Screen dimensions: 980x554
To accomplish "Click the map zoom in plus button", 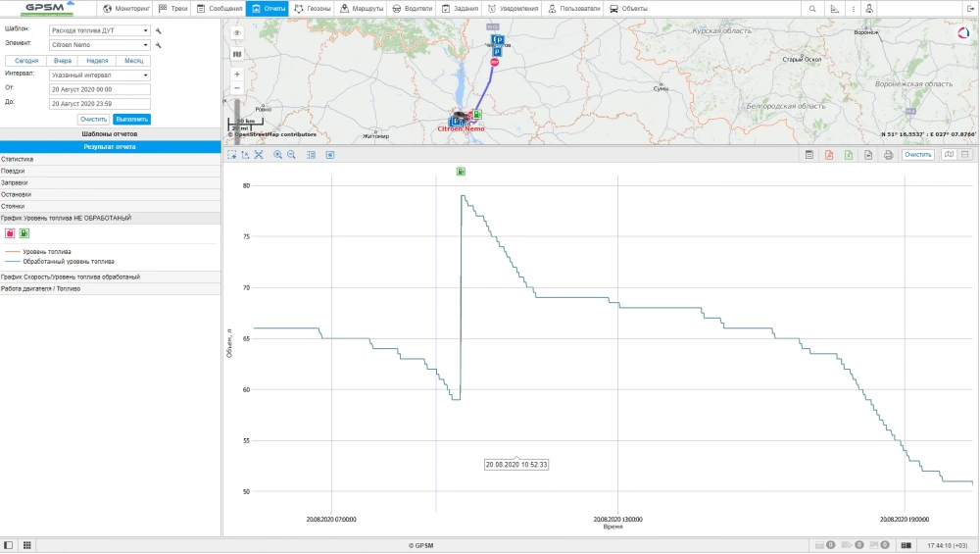I will pos(237,75).
